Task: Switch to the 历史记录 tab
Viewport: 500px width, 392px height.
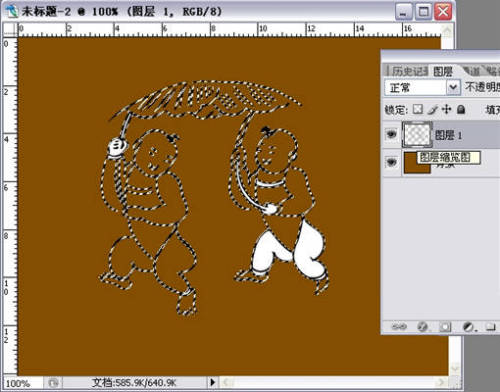Action: [x=409, y=71]
